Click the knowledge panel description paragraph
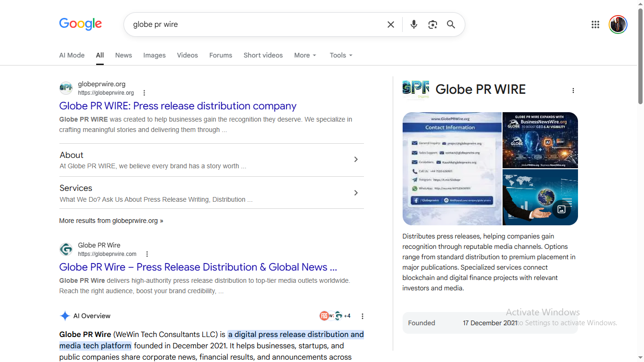Viewport: 644px width, 362px height. click(x=489, y=262)
